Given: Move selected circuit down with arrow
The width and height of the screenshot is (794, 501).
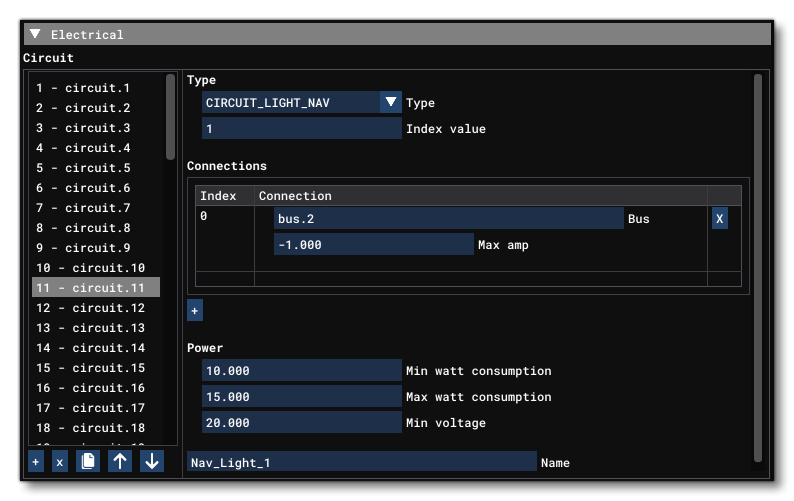Looking at the screenshot, I should (151, 462).
